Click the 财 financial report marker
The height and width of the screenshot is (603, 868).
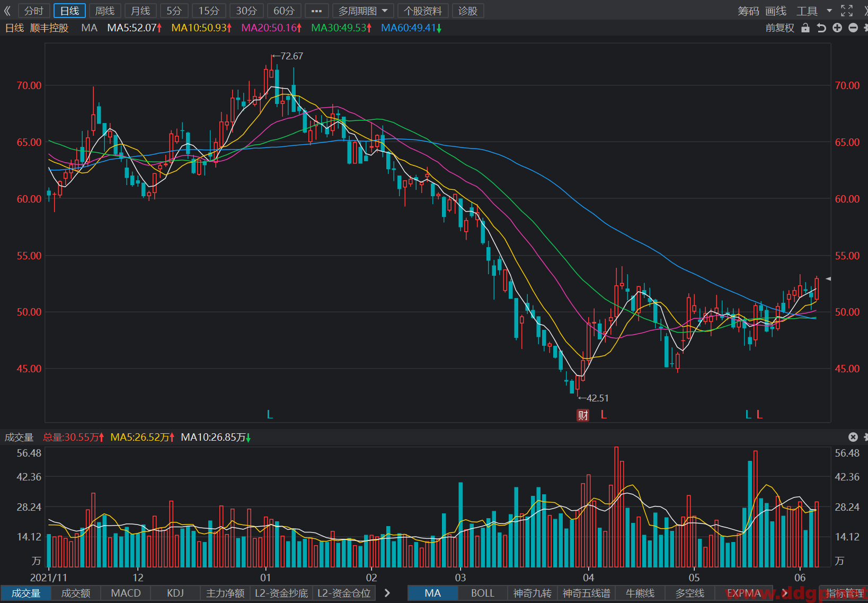click(583, 415)
